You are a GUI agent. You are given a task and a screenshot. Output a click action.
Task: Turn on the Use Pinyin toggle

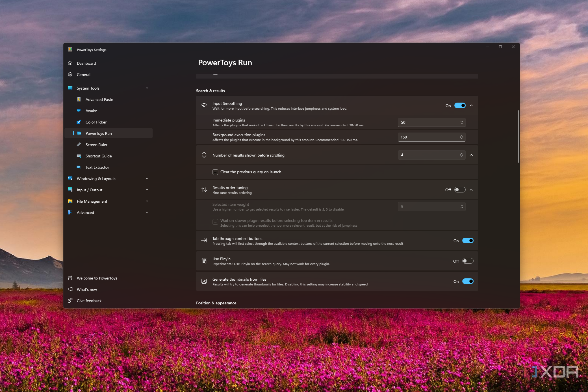click(x=468, y=261)
